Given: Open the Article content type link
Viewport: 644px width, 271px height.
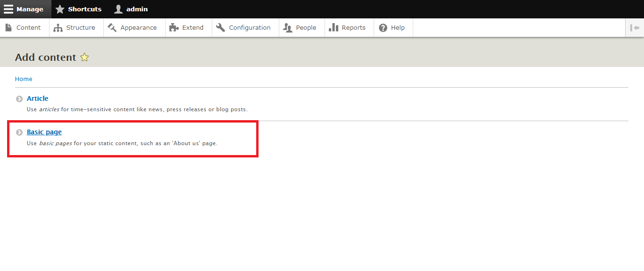Looking at the screenshot, I should pos(38,99).
